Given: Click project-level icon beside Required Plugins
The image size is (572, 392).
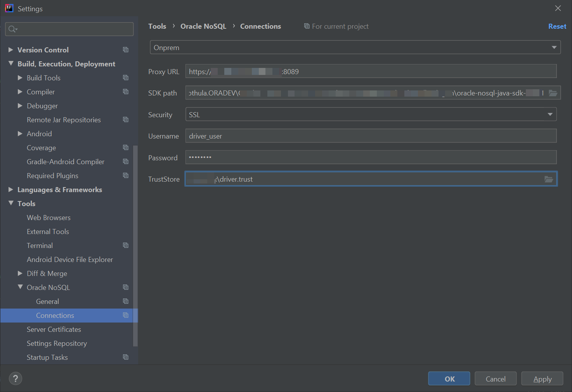Looking at the screenshot, I should pyautogui.click(x=126, y=175).
